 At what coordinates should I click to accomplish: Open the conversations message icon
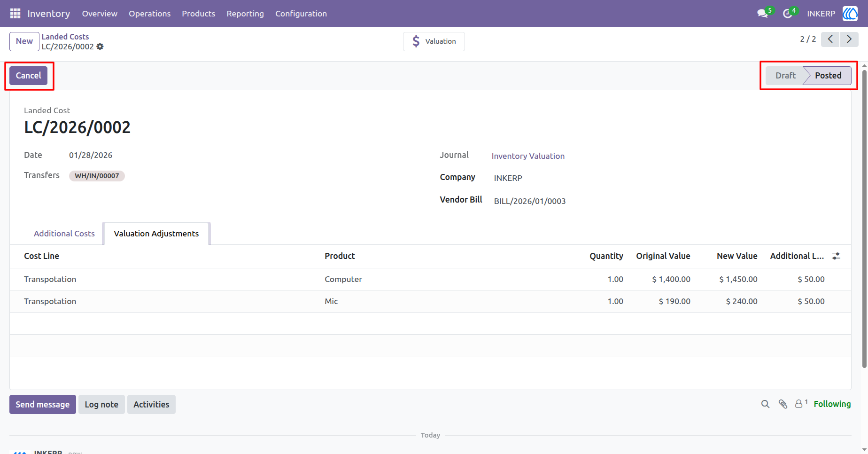click(x=762, y=14)
